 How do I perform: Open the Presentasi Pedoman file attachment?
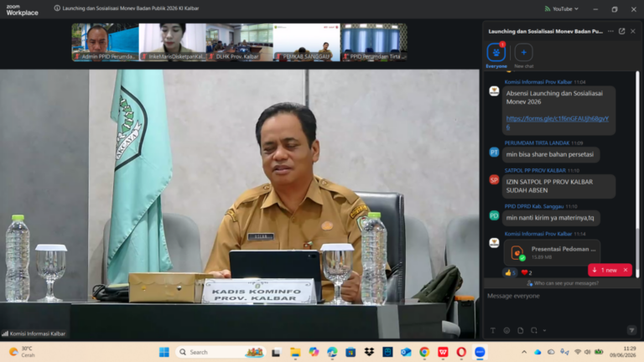pyautogui.click(x=552, y=252)
